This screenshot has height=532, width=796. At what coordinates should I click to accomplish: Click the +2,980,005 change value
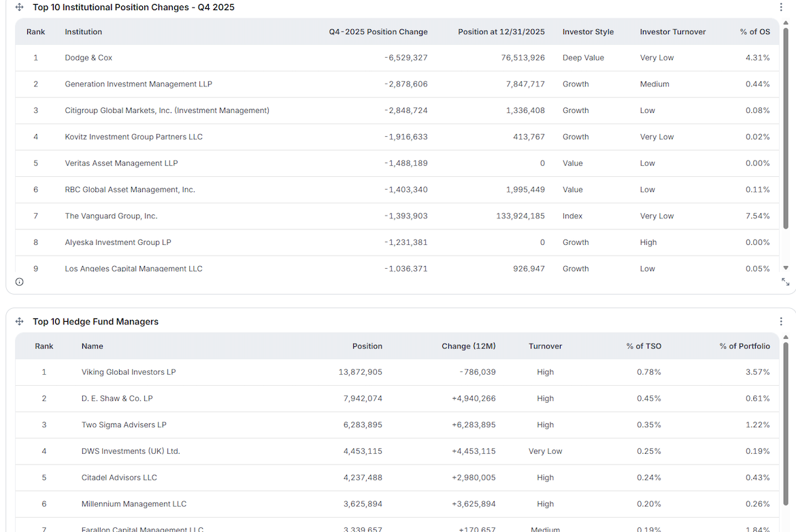point(474,478)
